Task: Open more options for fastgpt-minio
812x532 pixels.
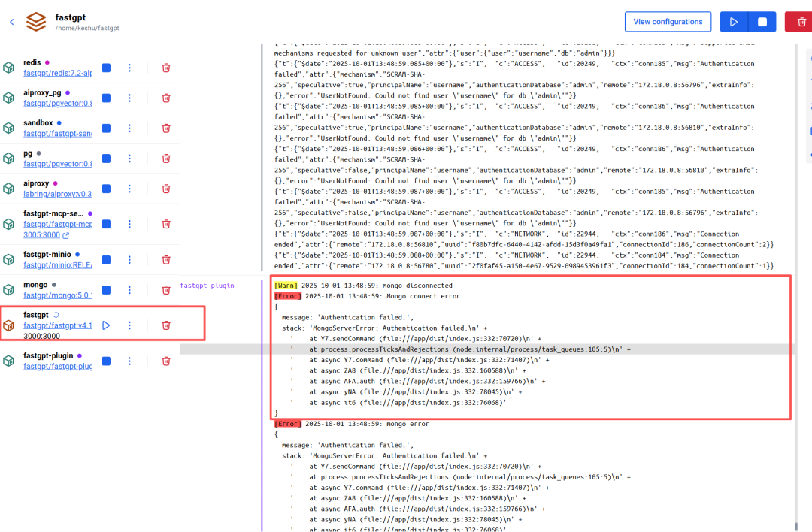Action: click(x=129, y=260)
